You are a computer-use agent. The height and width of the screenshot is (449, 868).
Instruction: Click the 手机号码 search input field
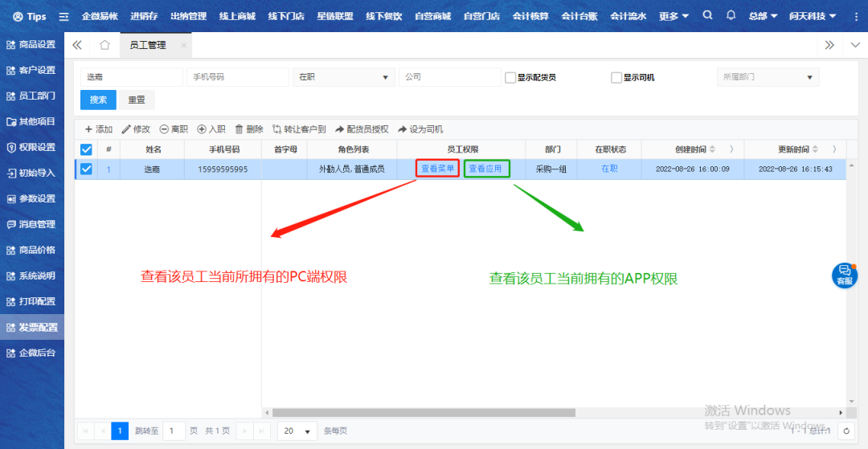[x=237, y=77]
